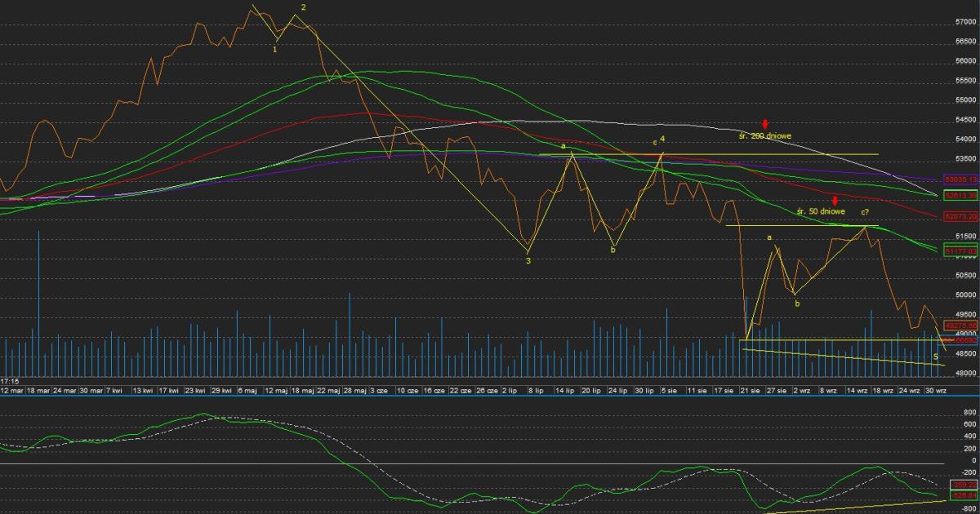The height and width of the screenshot is (514, 980).
Task: Click the red arrow above 'śr. 50 dniowe'
Action: point(834,202)
